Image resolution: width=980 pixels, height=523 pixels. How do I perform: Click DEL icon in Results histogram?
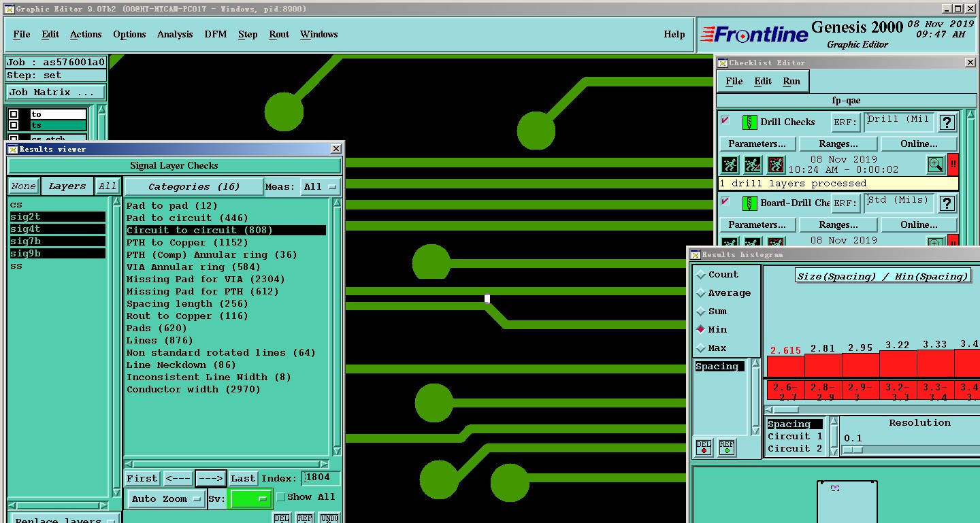pos(704,447)
